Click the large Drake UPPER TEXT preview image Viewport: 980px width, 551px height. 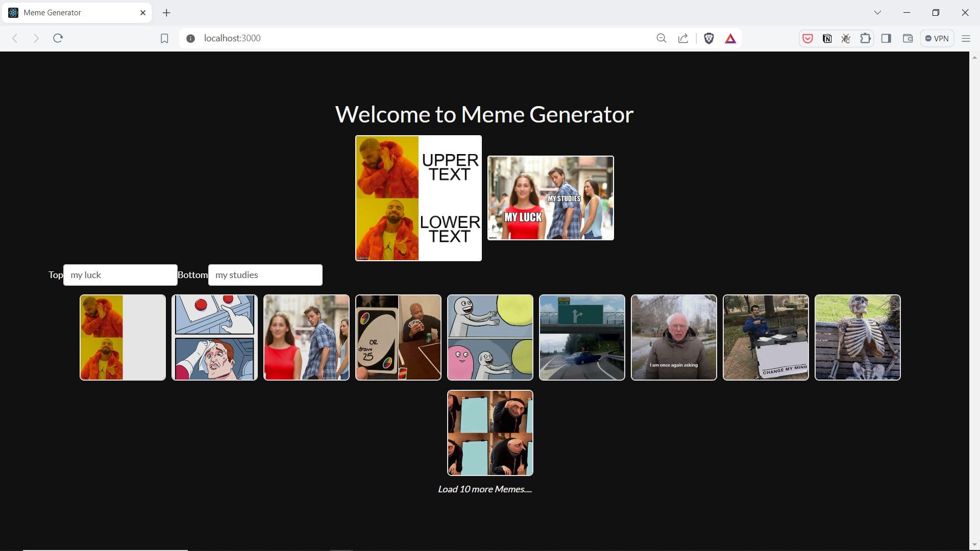[419, 198]
